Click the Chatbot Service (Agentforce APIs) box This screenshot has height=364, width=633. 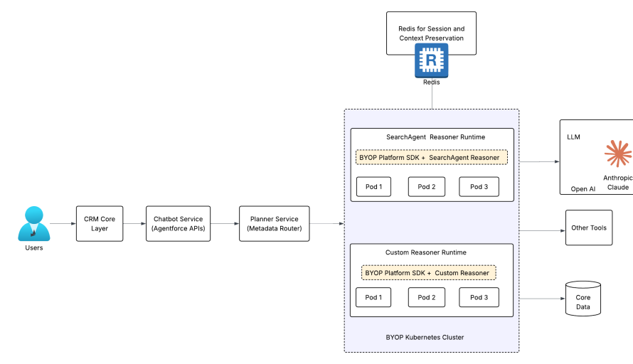click(x=178, y=223)
